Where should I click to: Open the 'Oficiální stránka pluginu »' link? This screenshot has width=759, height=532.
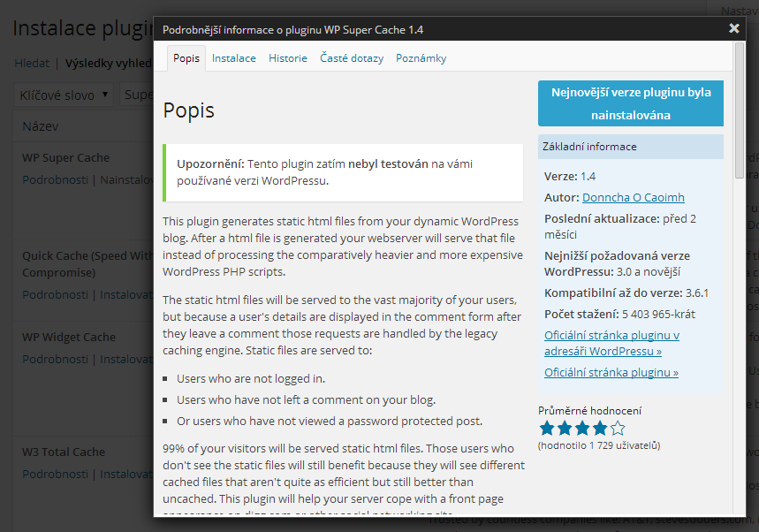click(611, 372)
